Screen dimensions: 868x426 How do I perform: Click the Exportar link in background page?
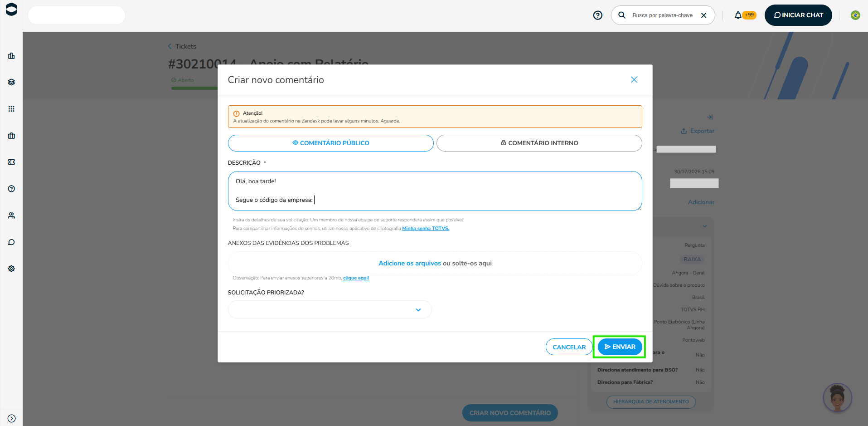click(x=697, y=131)
